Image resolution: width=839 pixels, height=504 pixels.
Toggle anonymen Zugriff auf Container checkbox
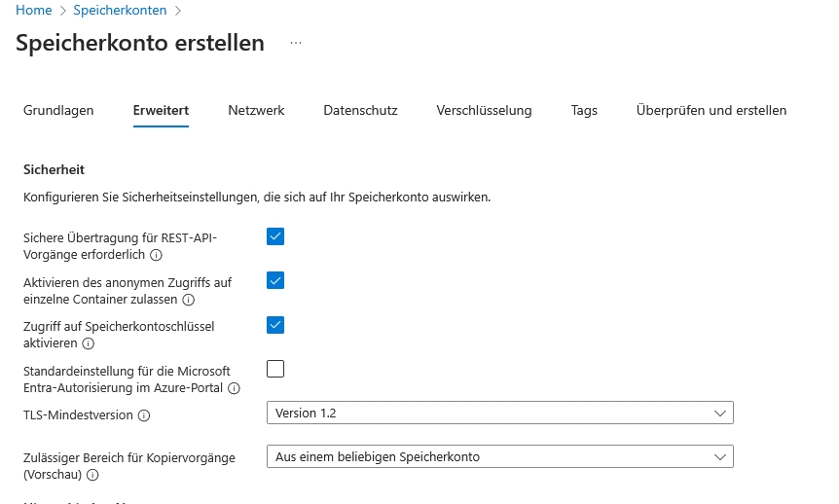pyautogui.click(x=275, y=280)
